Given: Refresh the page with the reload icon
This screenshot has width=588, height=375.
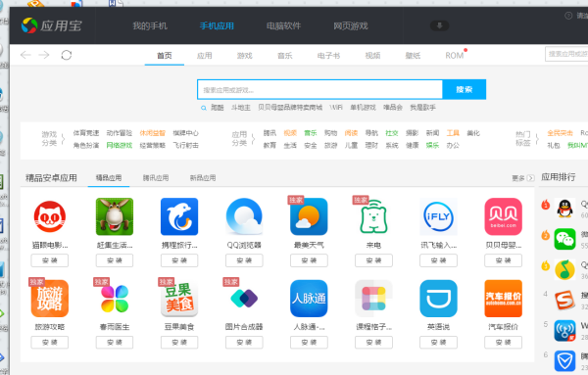Looking at the screenshot, I should [x=67, y=55].
